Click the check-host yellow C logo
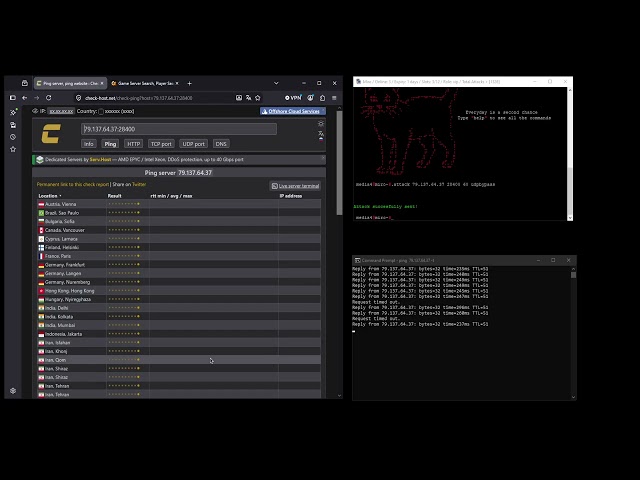The width and height of the screenshot is (640, 480). pos(51,134)
